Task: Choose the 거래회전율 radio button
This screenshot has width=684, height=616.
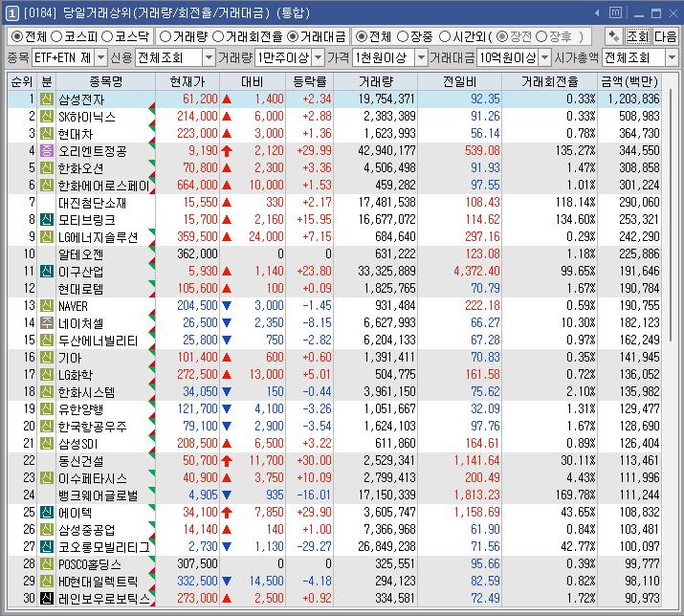Action: tap(218, 36)
